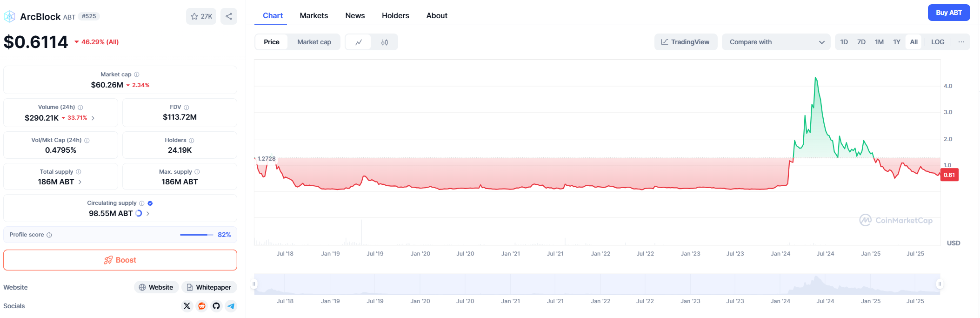Click the share icon button
This screenshot has height=318, width=980.
229,16
